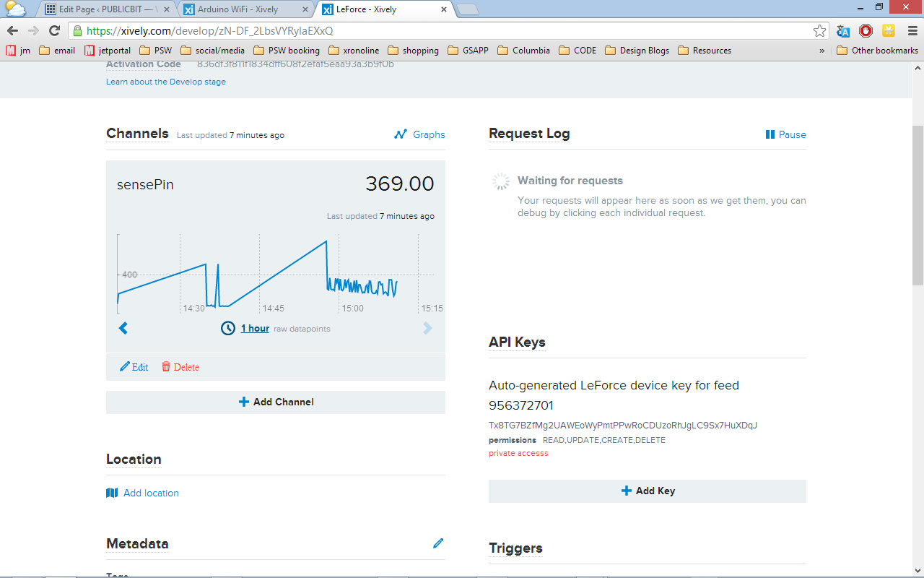
Task: Click the private access label
Action: [518, 453]
